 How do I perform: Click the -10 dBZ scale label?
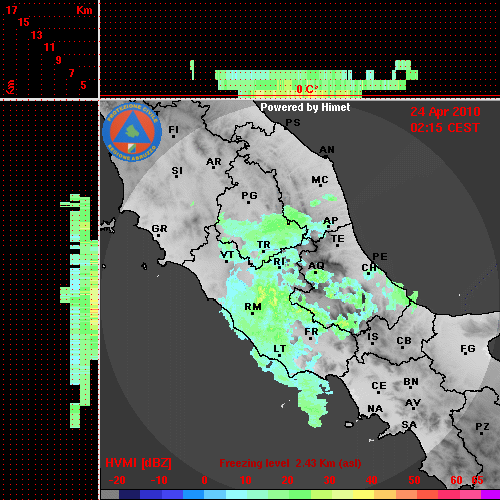tap(159, 480)
